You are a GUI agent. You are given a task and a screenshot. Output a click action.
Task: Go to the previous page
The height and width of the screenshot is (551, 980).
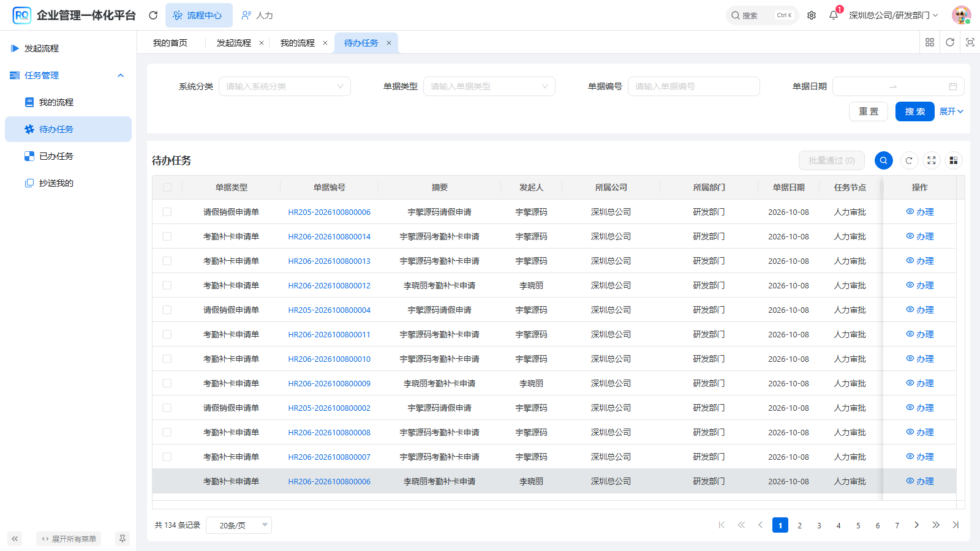coord(761,525)
